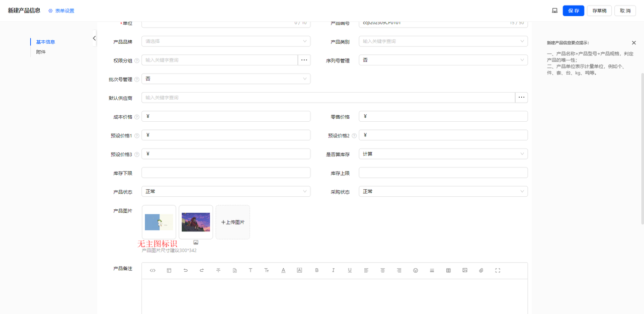The width and height of the screenshot is (644, 314).
Task: Focus the 库存下限 input field
Action: click(x=226, y=173)
